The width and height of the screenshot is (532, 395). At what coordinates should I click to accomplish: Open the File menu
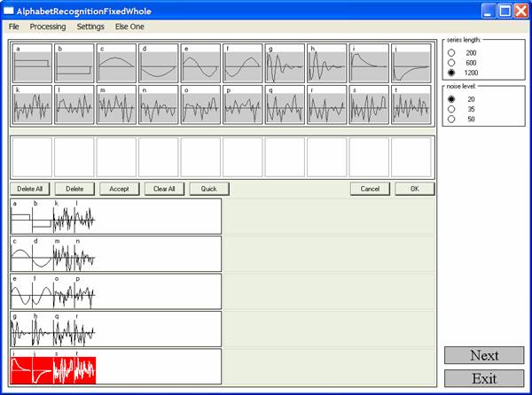point(14,27)
